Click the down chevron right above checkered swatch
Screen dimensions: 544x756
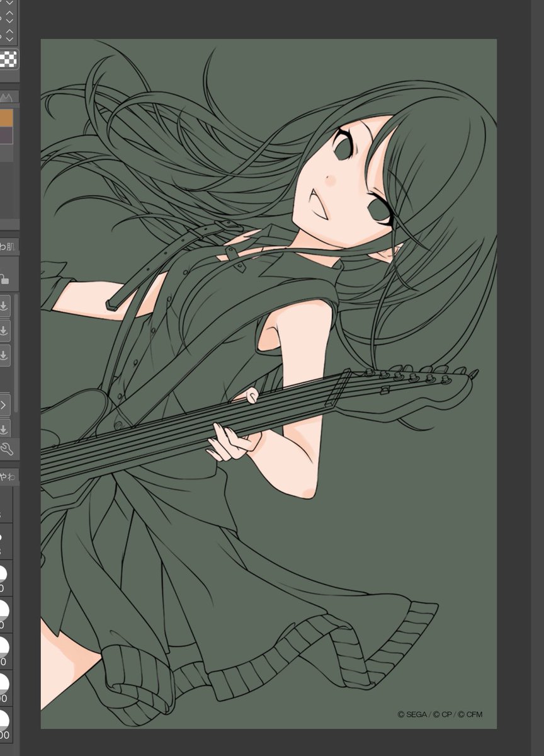pyautogui.click(x=9, y=38)
